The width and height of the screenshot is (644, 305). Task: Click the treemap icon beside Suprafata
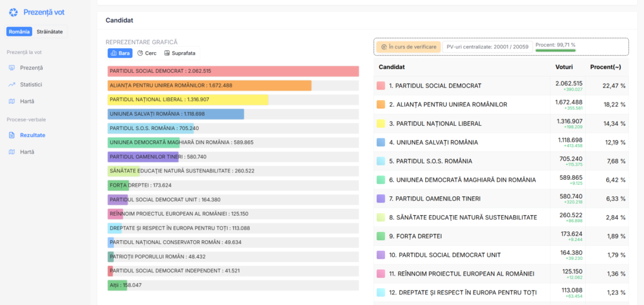point(167,53)
